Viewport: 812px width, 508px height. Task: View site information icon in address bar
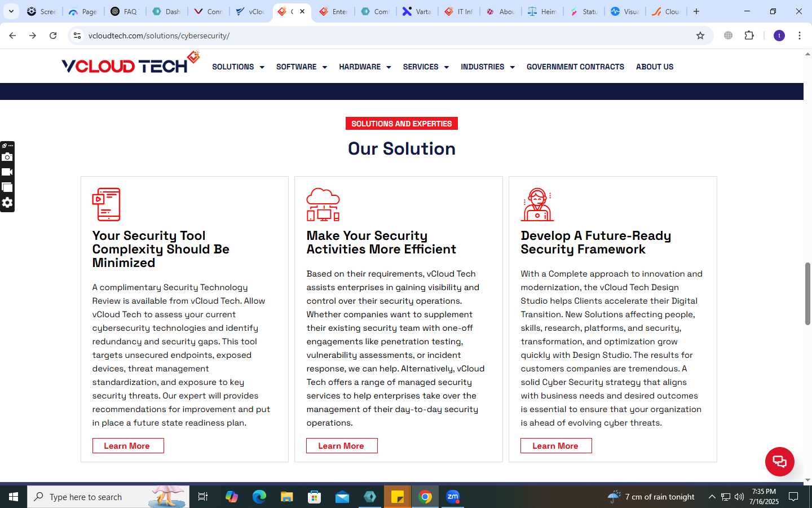[x=77, y=36]
